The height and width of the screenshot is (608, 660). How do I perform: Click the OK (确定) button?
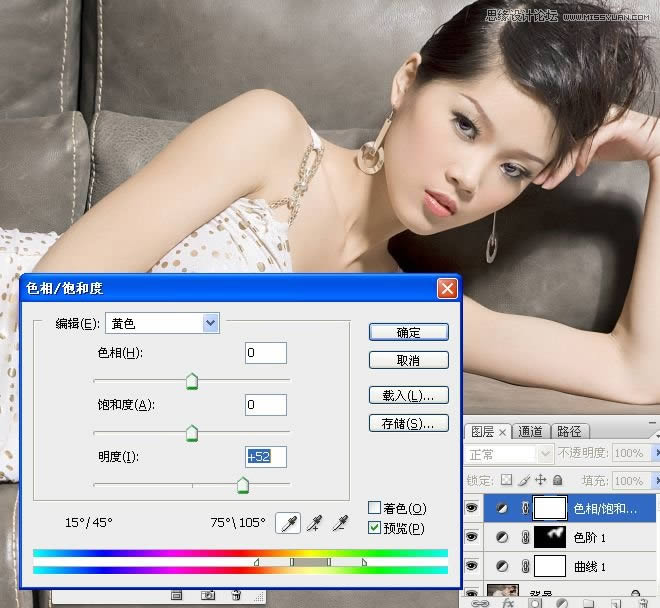[x=408, y=332]
